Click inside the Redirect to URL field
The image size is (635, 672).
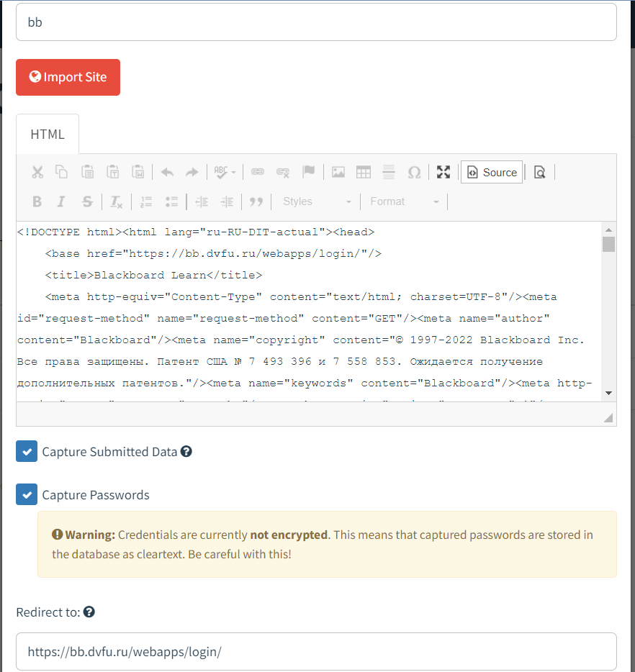point(317,651)
